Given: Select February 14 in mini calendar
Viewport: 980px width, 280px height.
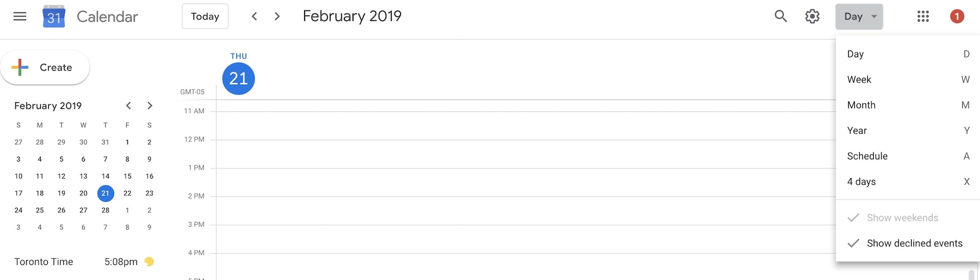Looking at the screenshot, I should pyautogui.click(x=105, y=176).
